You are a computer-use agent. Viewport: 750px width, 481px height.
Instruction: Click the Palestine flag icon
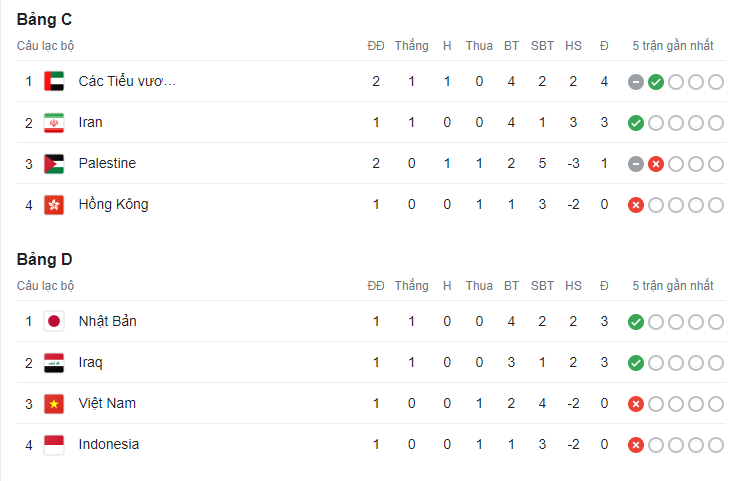pos(54,164)
